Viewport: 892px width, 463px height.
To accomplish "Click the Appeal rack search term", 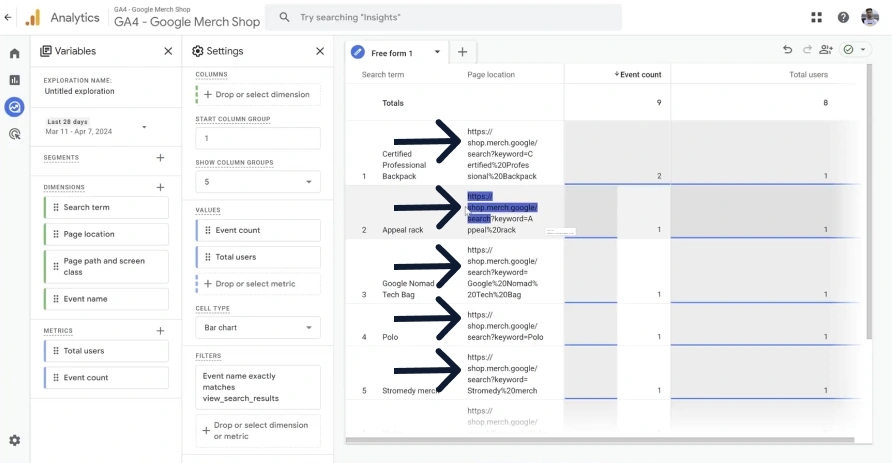I will pyautogui.click(x=403, y=230).
